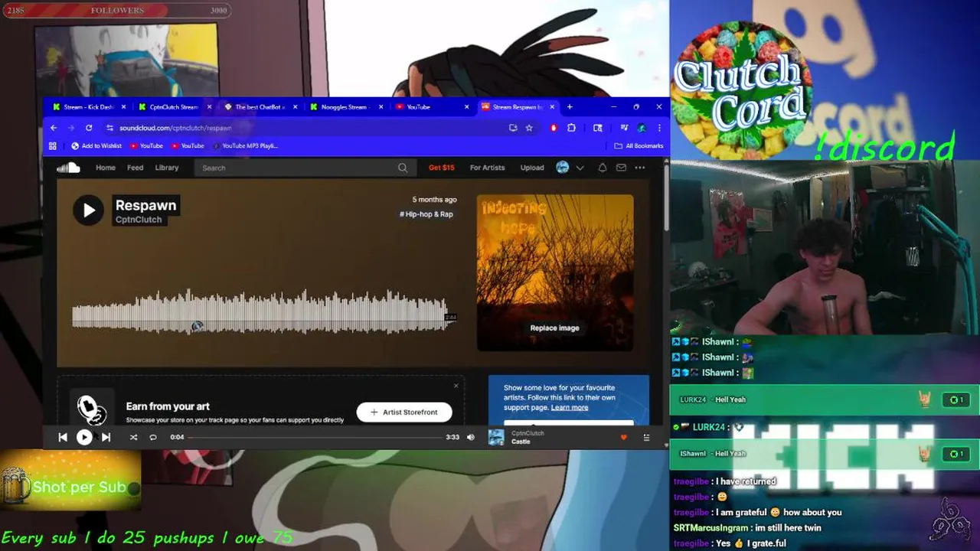Viewport: 980px width, 551px height.
Task: Click Replace image on the artwork
Action: pyautogui.click(x=555, y=328)
